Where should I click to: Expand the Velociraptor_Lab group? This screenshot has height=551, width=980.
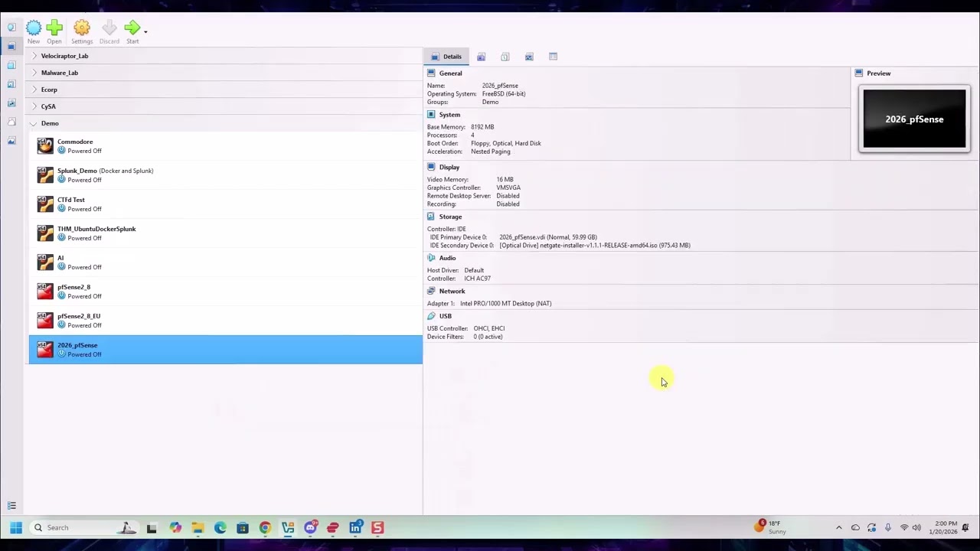34,56
